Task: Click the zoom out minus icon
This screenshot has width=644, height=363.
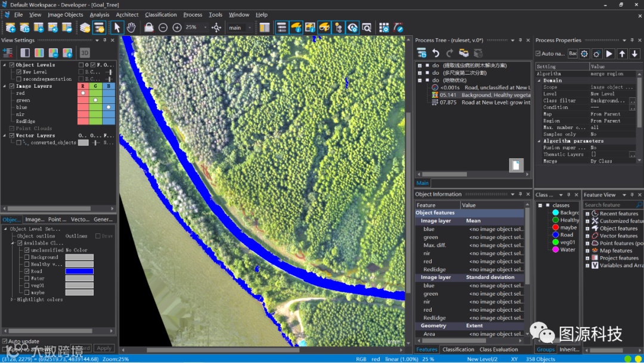Action: coord(163,27)
